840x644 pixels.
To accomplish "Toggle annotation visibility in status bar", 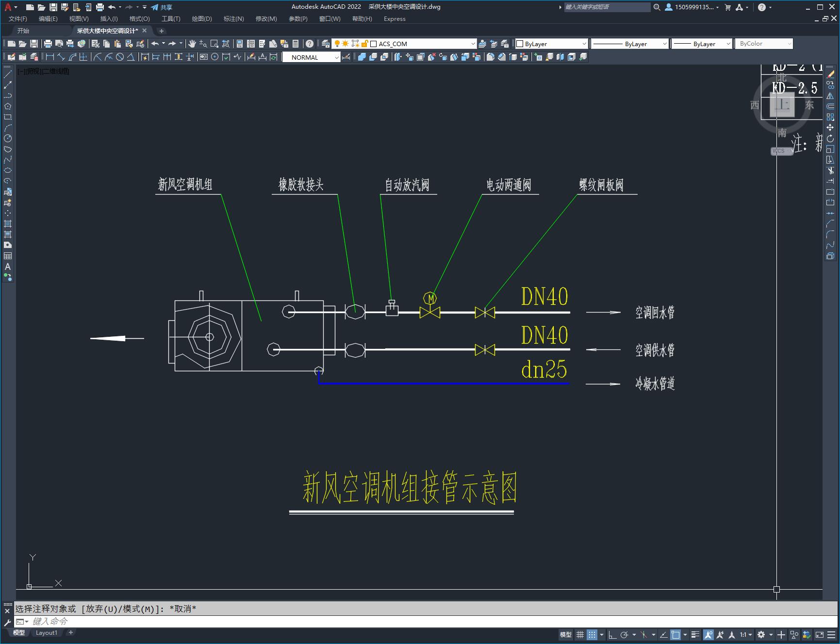I will pyautogui.click(x=708, y=634).
